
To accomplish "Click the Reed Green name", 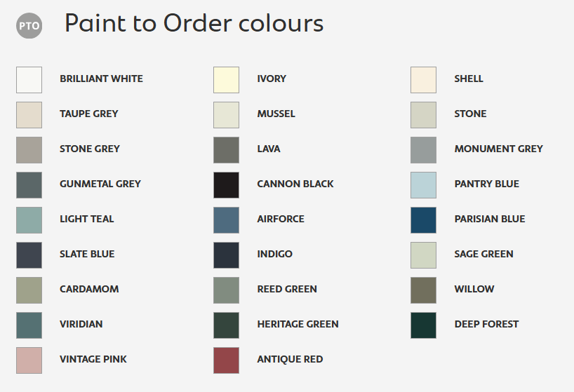I will click(x=287, y=289).
